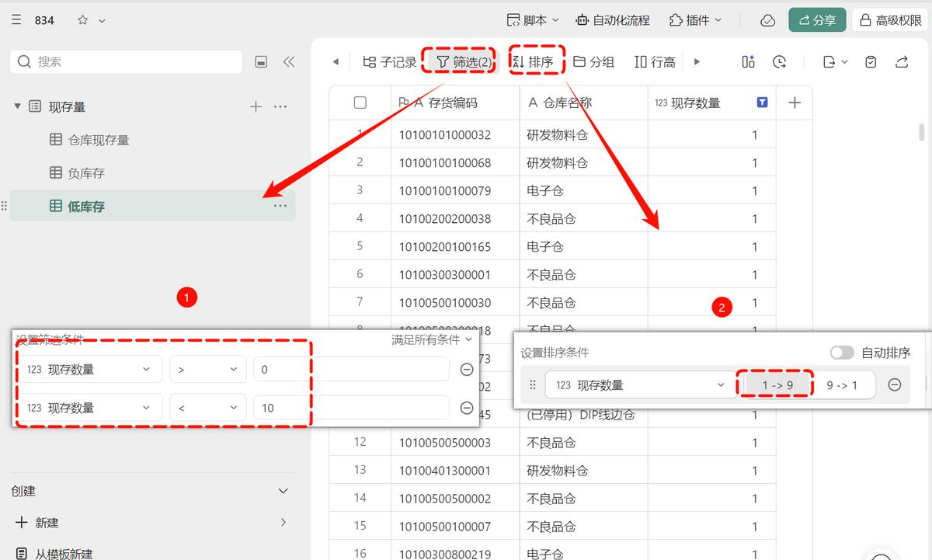The height and width of the screenshot is (560, 932).
Task: Remove the "< 10" filter condition
Action: click(x=467, y=408)
